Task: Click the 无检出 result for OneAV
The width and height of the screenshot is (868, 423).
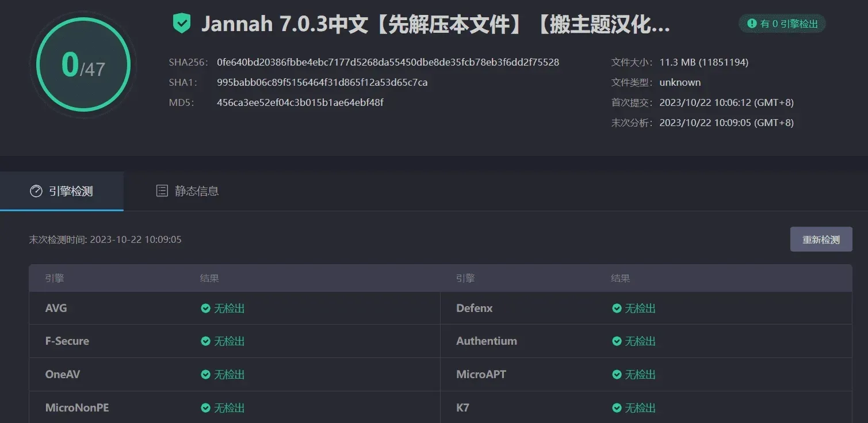Action: pyautogui.click(x=230, y=375)
